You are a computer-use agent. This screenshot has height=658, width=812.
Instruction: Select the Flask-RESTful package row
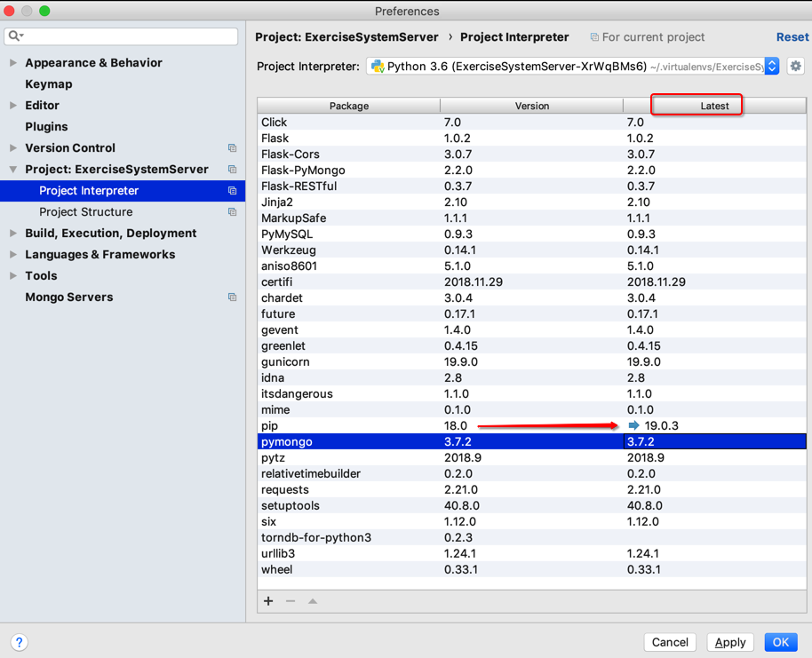click(x=532, y=186)
